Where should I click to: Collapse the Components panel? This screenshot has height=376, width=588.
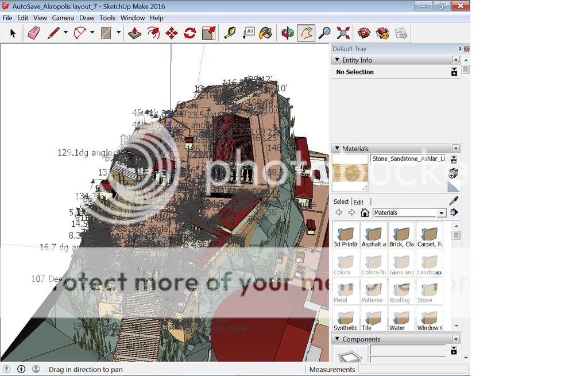337,339
